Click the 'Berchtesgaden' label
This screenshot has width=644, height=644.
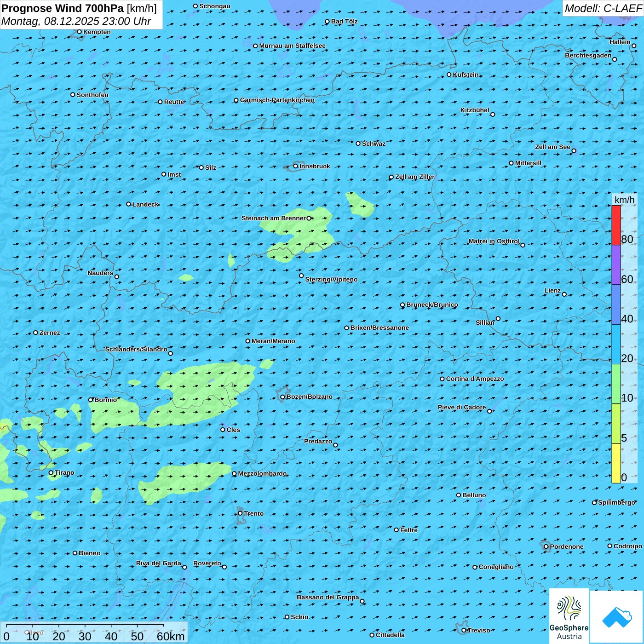pos(588,55)
